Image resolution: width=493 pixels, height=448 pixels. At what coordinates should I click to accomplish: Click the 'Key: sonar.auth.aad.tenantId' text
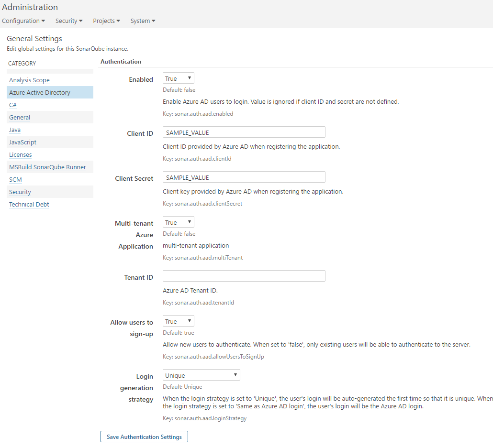click(x=198, y=303)
